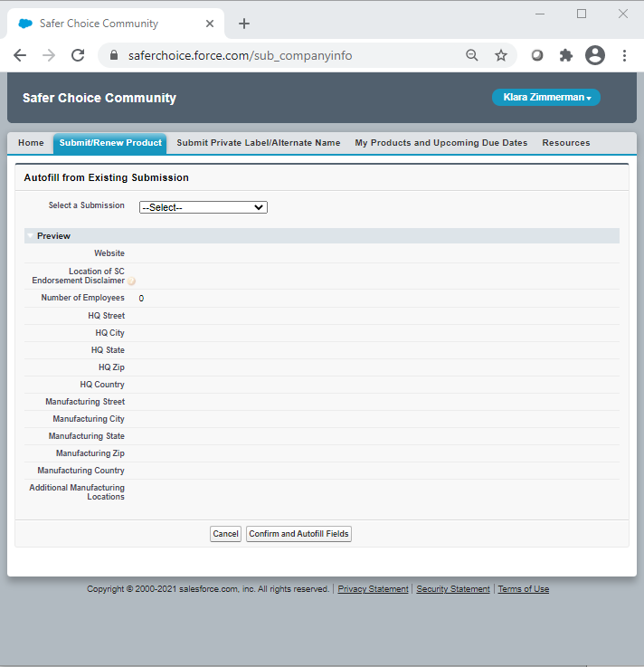Minimize the browser window
This screenshot has width=644, height=667.
point(540,14)
